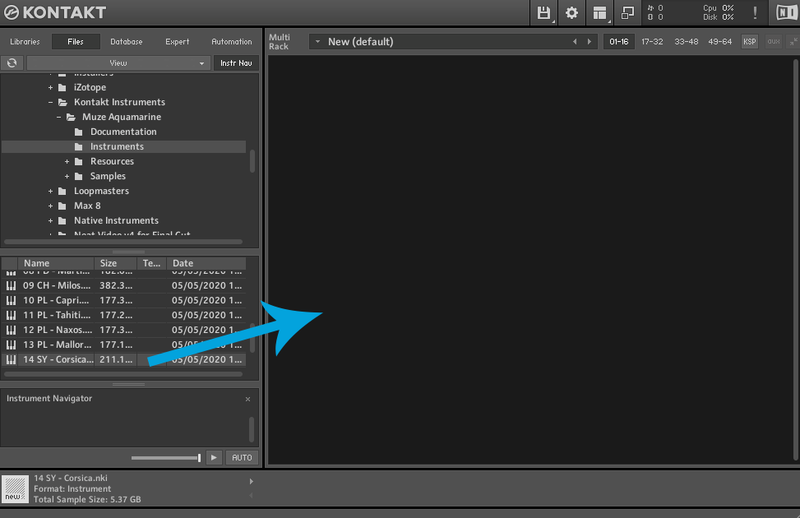This screenshot has width=800, height=518.
Task: Toggle Instr Nav pane
Action: tap(236, 63)
